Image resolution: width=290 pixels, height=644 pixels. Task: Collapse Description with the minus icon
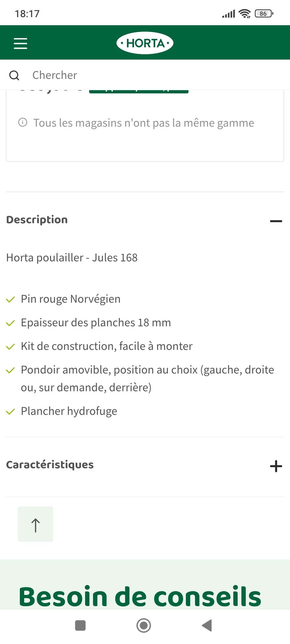(x=276, y=221)
